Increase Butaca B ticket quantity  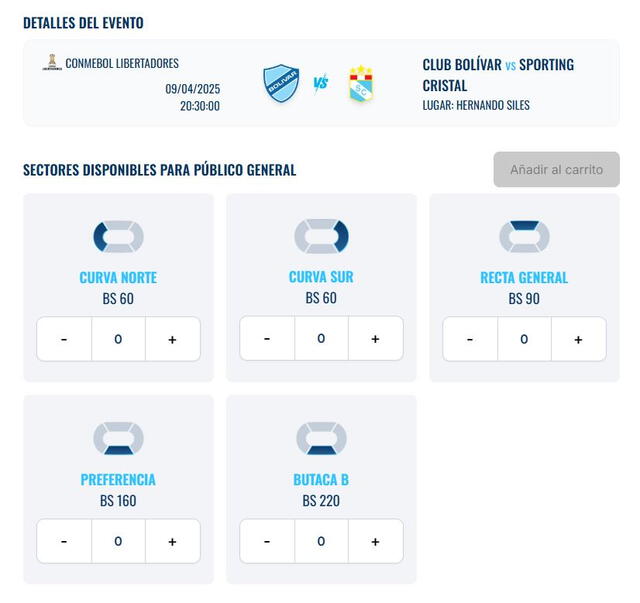(375, 542)
